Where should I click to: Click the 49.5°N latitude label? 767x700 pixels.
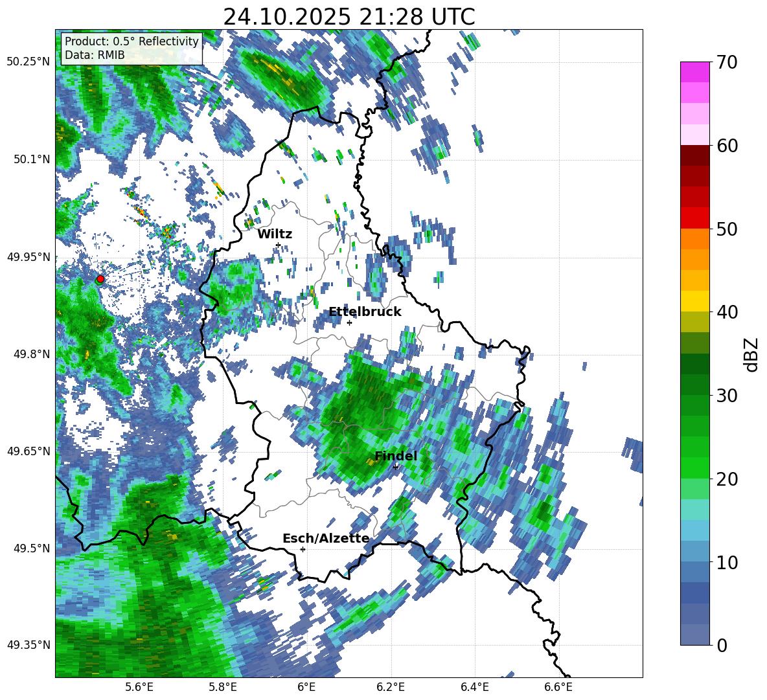click(x=31, y=548)
